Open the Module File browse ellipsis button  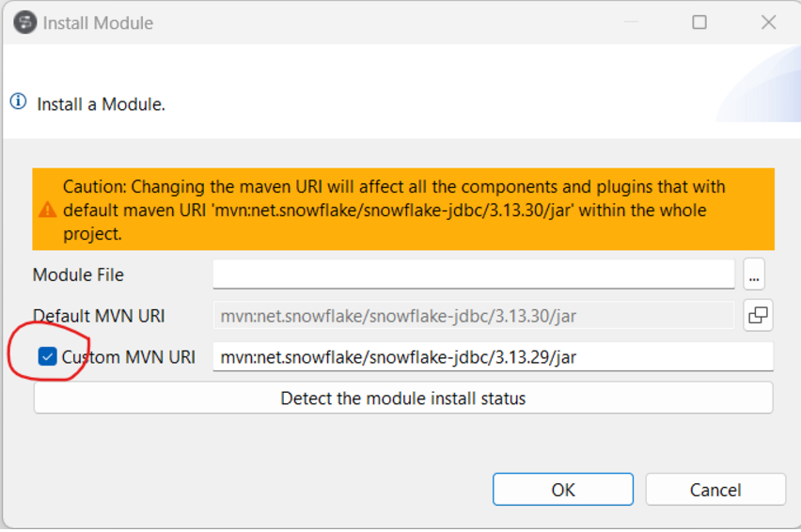pos(754,274)
